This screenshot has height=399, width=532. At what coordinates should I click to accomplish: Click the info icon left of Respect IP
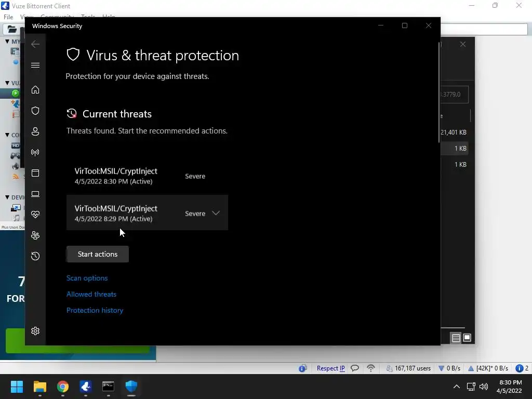click(x=303, y=368)
